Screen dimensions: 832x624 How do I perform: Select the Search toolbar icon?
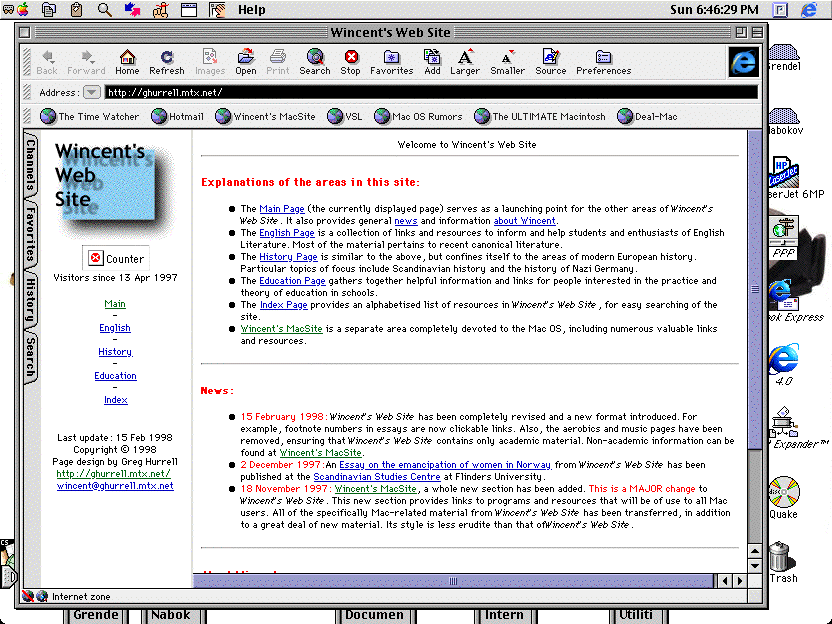point(315,60)
